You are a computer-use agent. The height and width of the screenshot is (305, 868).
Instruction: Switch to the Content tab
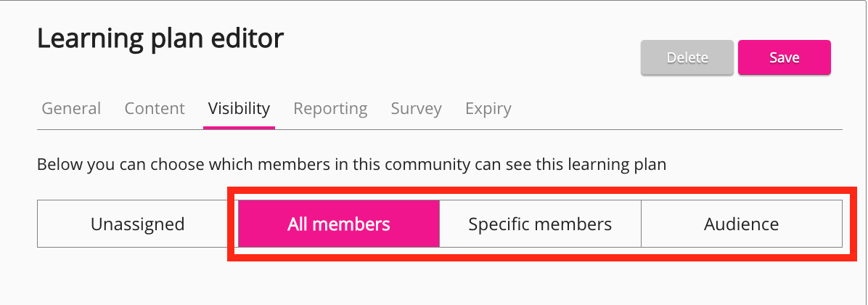tap(155, 109)
